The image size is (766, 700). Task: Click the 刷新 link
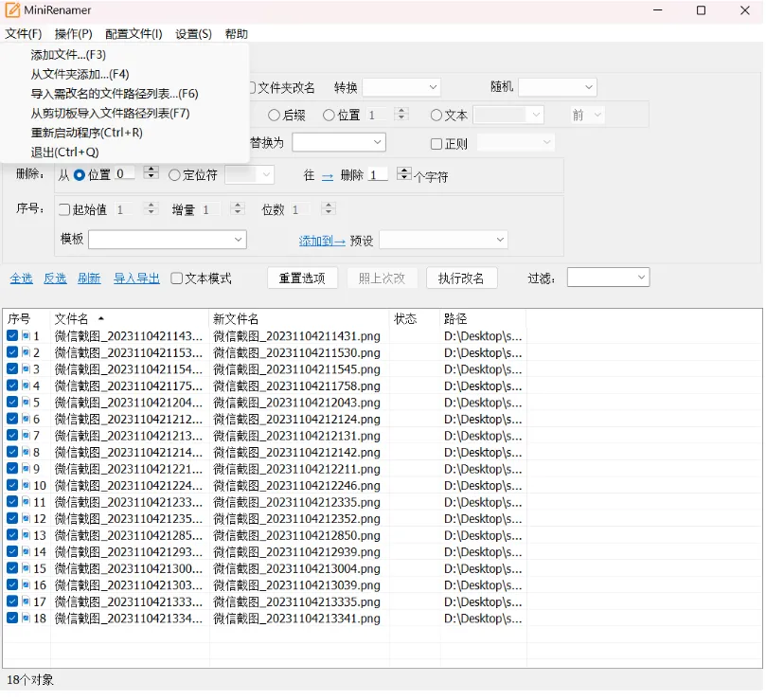[x=89, y=278]
